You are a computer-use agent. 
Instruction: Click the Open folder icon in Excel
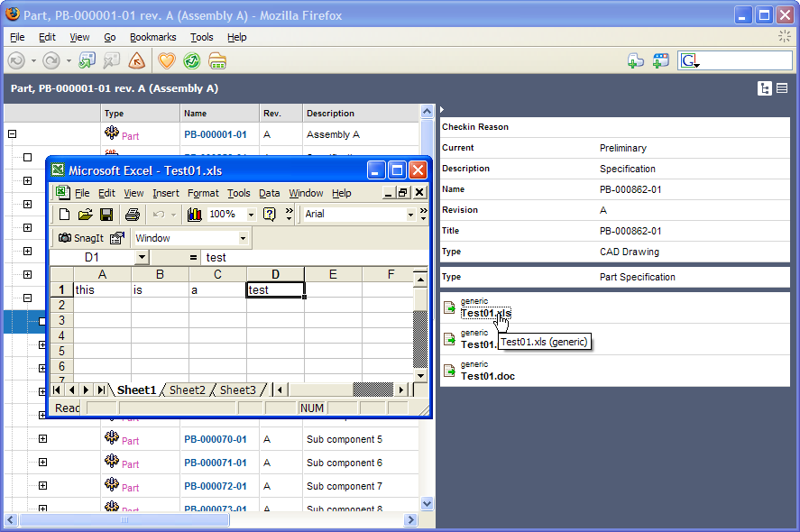click(86, 215)
